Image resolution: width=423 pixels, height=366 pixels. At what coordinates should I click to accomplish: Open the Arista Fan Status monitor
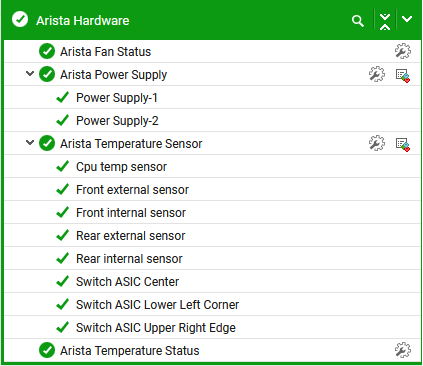[x=105, y=52]
